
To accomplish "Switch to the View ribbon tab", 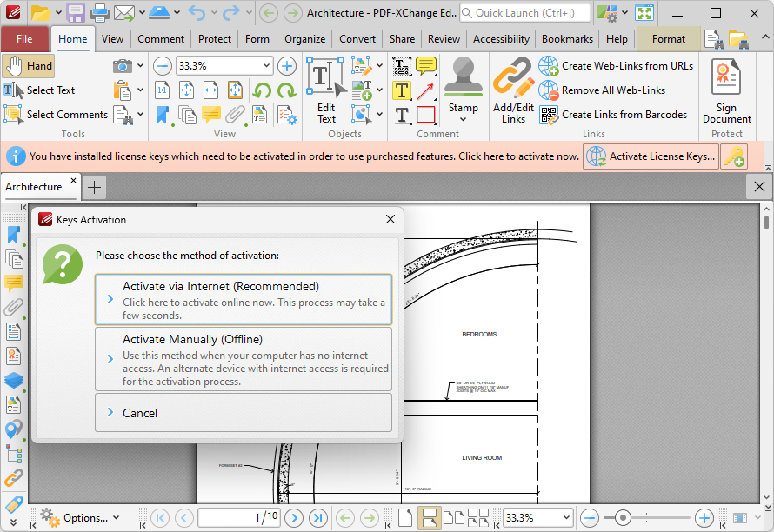I will click(x=112, y=39).
